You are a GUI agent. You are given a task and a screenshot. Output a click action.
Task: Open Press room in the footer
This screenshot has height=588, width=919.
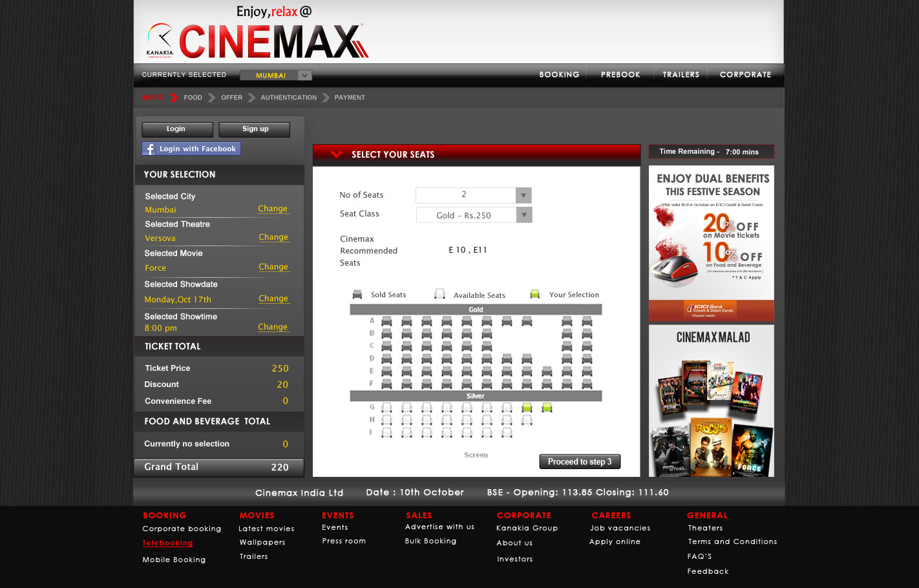(x=344, y=541)
